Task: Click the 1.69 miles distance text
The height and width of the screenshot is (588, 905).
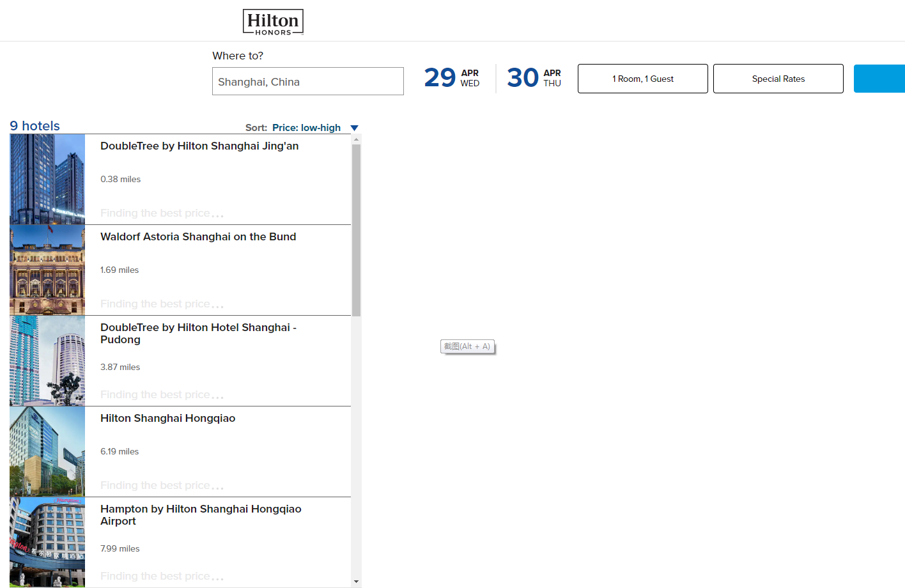Action: pos(120,270)
